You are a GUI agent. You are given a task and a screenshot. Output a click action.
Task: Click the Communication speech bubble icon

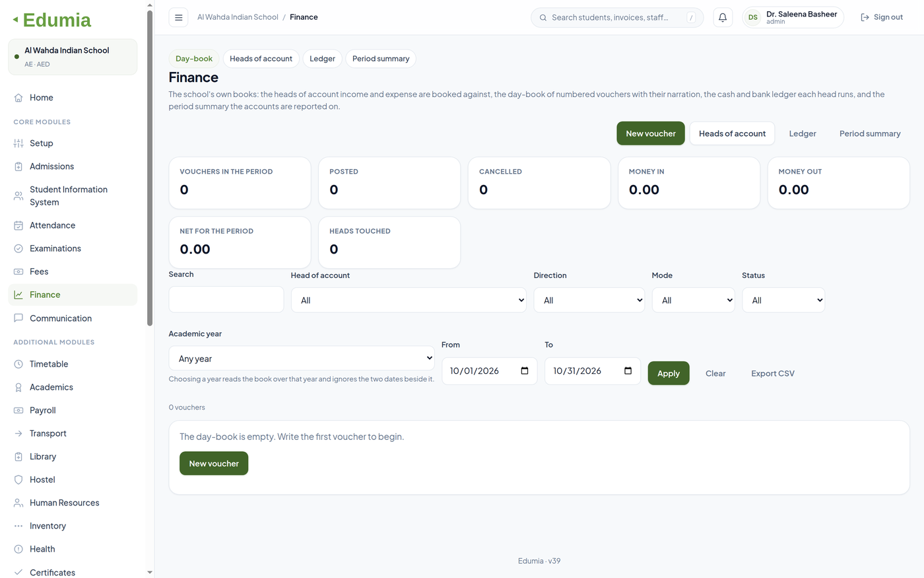pos(18,318)
